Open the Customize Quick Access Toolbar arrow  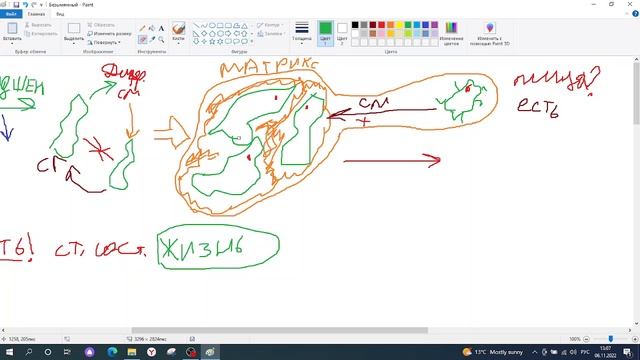pos(41,5)
